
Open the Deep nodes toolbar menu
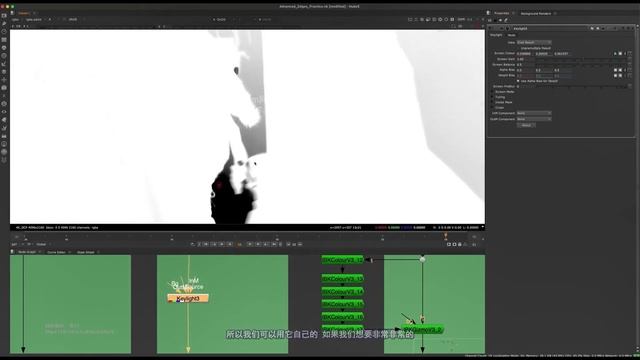coord(4,104)
